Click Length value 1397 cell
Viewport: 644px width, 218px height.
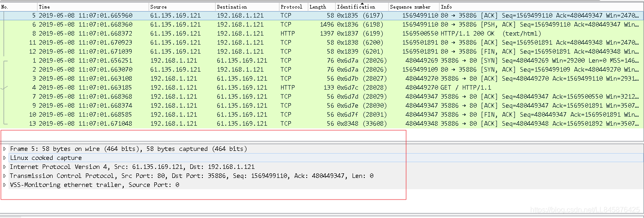(327, 33)
